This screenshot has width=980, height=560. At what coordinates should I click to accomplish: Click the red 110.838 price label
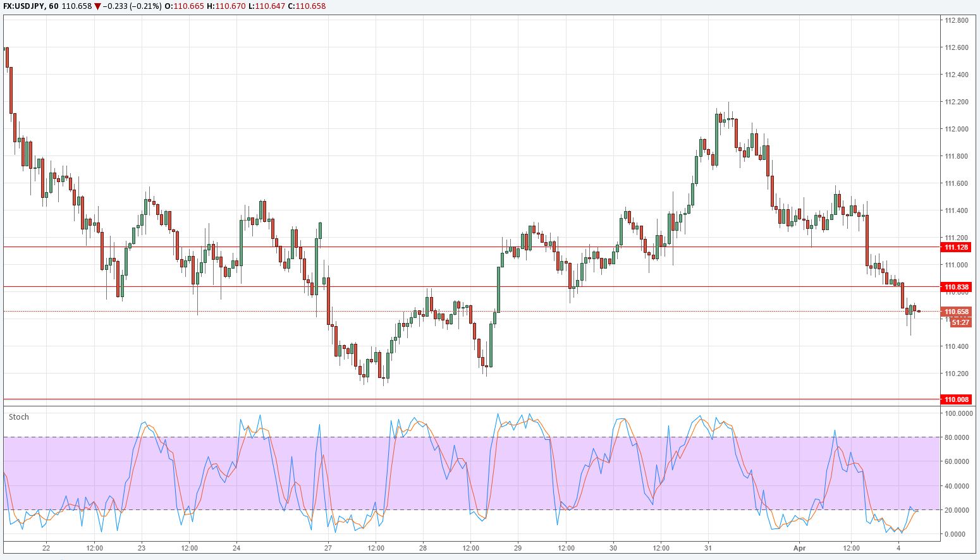[957, 287]
